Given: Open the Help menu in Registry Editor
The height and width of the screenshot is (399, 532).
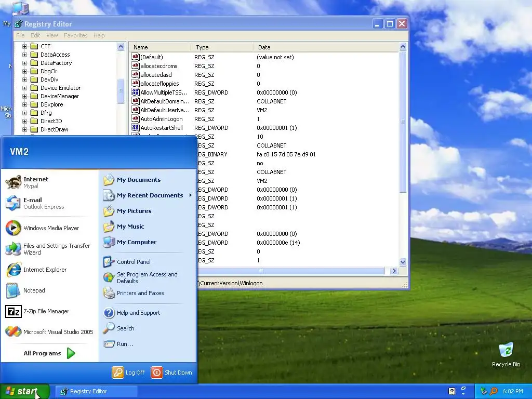Looking at the screenshot, I should 99,35.
